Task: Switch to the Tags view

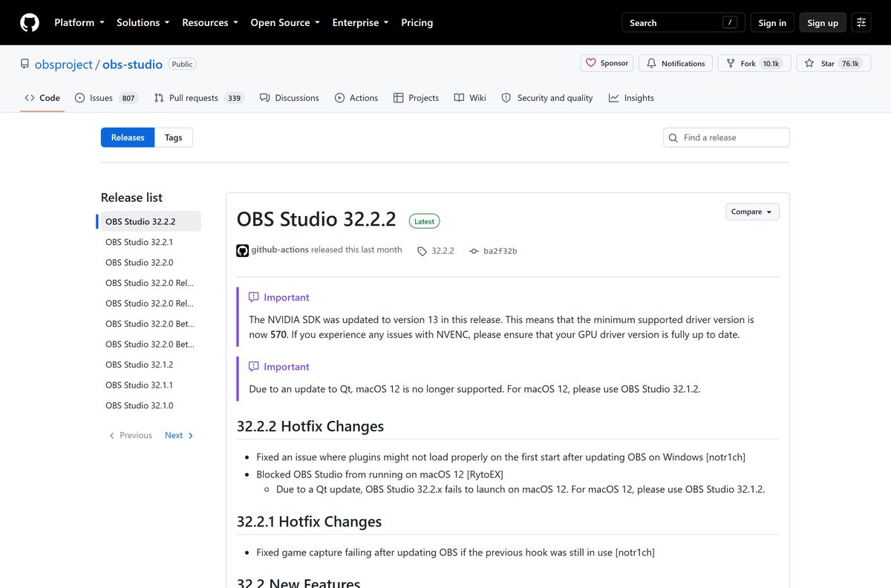Action: tap(174, 137)
